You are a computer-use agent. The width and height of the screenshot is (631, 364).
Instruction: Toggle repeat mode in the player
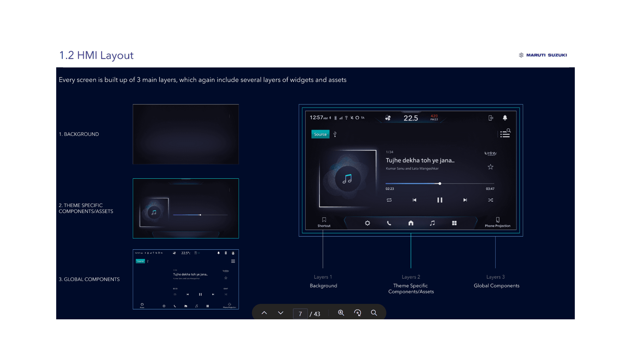(389, 200)
